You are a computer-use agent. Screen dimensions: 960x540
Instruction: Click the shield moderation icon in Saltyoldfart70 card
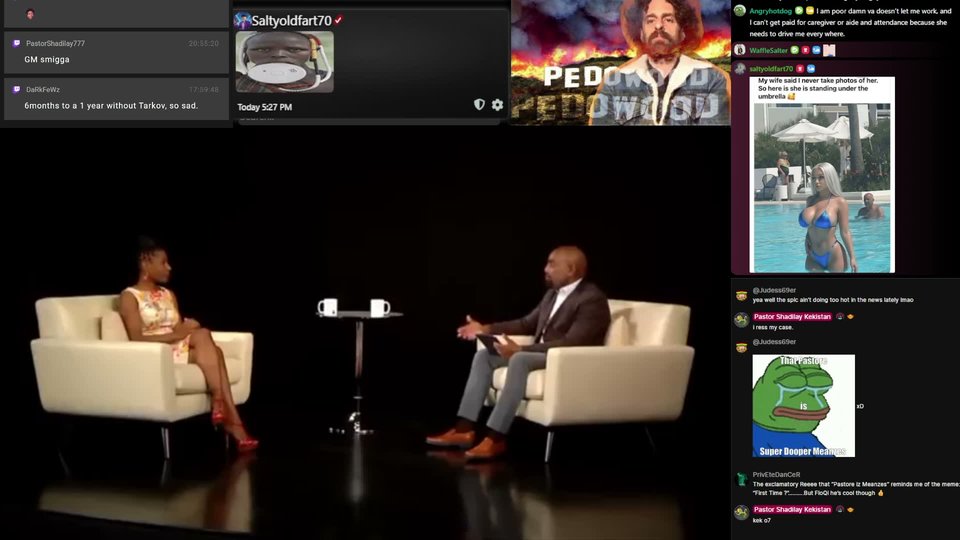(x=479, y=105)
